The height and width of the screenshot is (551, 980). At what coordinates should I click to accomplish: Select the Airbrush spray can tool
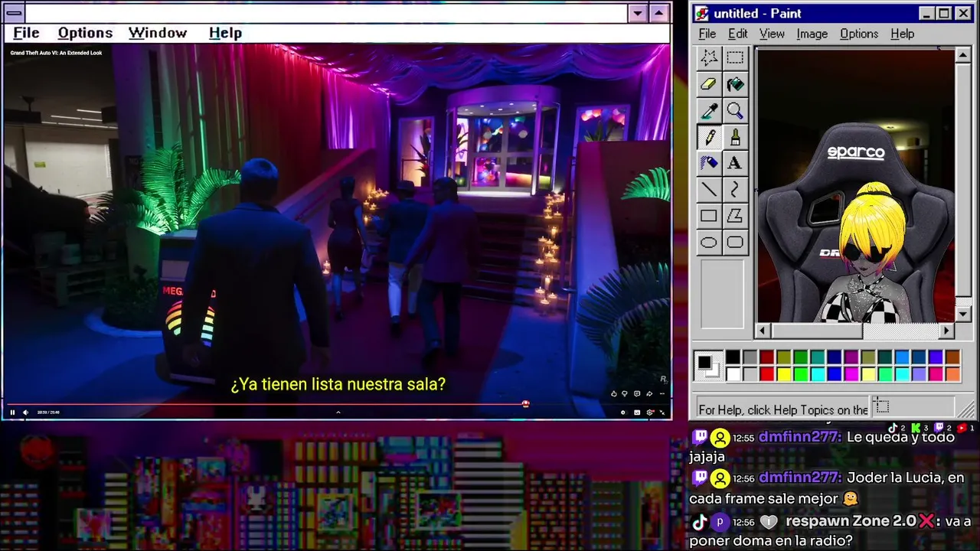point(709,163)
